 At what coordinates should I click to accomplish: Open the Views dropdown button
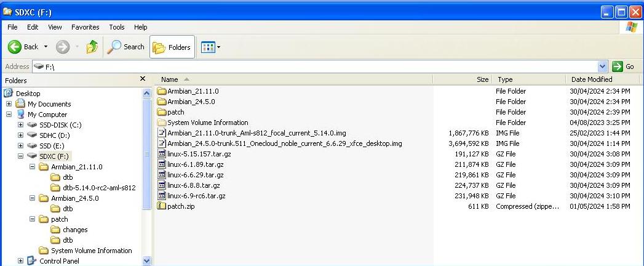pos(211,47)
